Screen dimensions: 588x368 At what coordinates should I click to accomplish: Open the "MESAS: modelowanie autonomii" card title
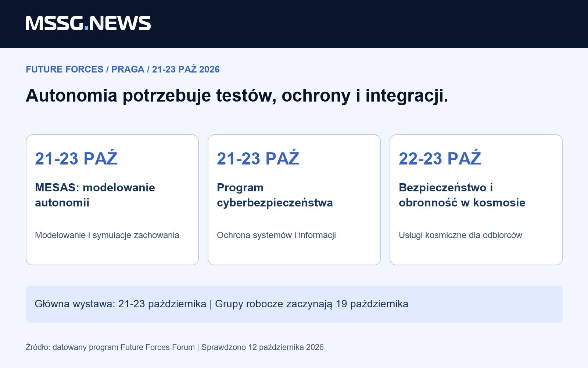click(x=95, y=195)
